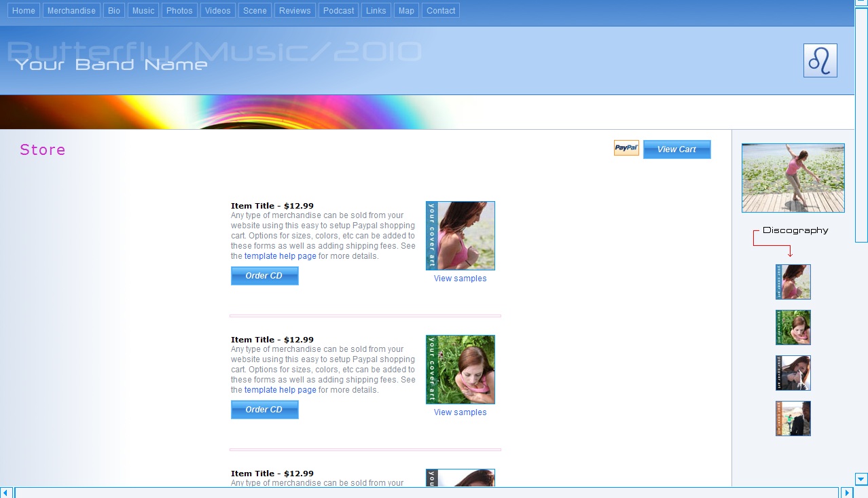The width and height of the screenshot is (868, 498).
Task: Open the Scene page
Action: (x=255, y=10)
